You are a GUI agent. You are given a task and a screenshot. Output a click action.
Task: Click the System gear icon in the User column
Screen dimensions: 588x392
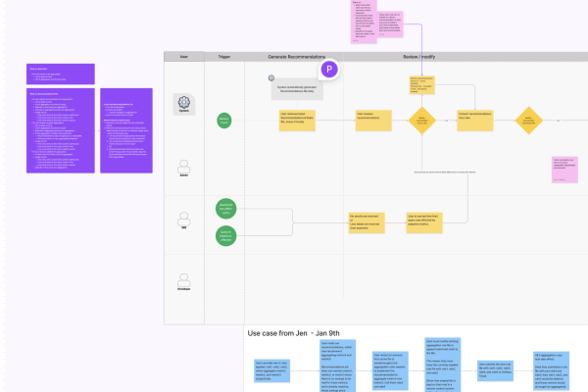(182, 103)
